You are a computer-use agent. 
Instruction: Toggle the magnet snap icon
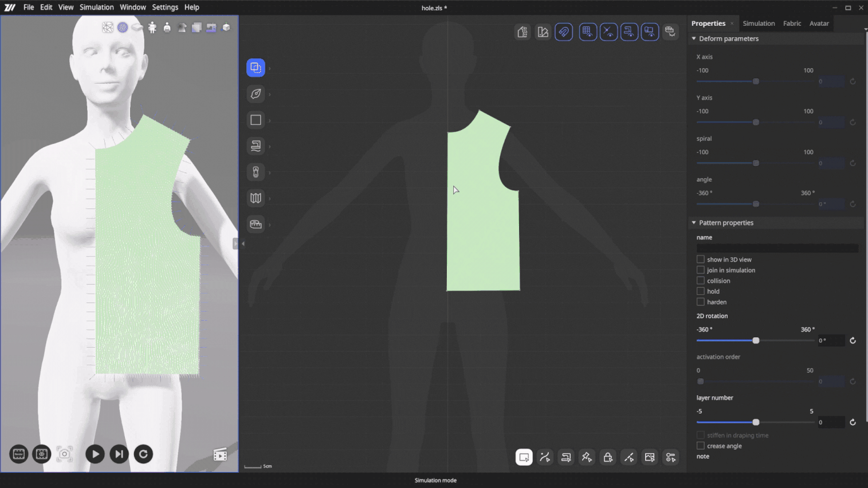564,32
